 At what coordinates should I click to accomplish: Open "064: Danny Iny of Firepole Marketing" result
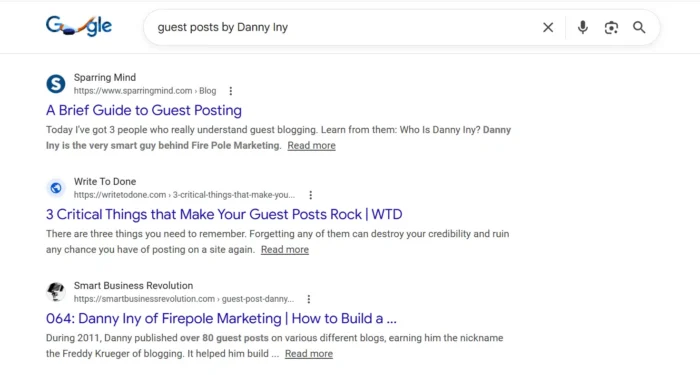[221, 318]
